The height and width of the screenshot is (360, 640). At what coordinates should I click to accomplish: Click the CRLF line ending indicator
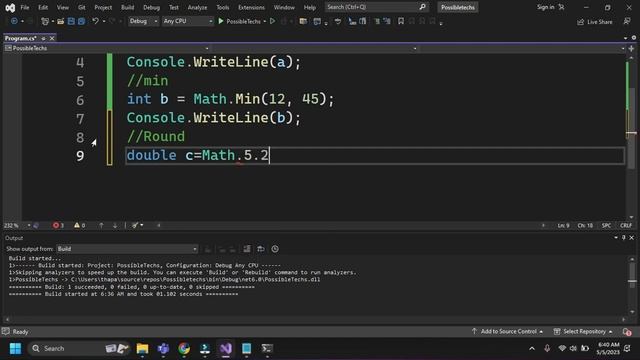point(626,225)
